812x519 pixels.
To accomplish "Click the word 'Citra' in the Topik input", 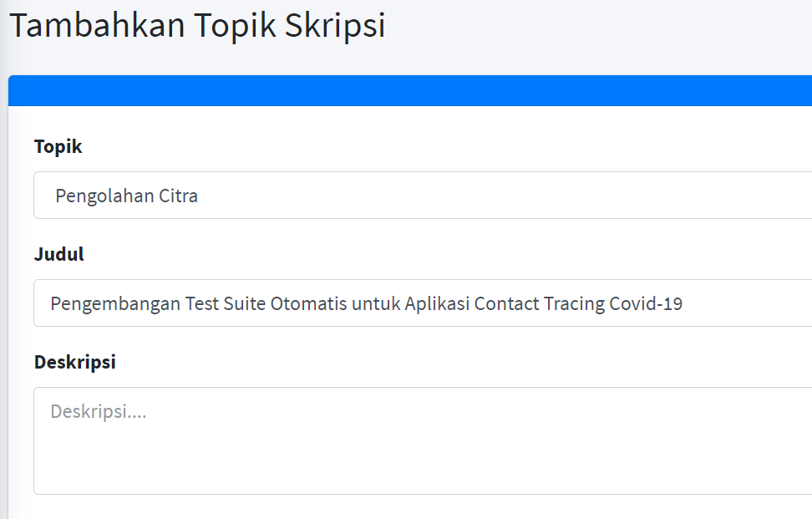I will point(177,195).
